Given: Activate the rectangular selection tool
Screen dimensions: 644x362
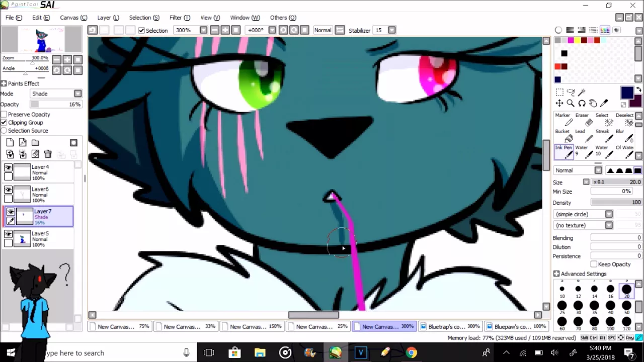Looking at the screenshot, I should 559,92.
